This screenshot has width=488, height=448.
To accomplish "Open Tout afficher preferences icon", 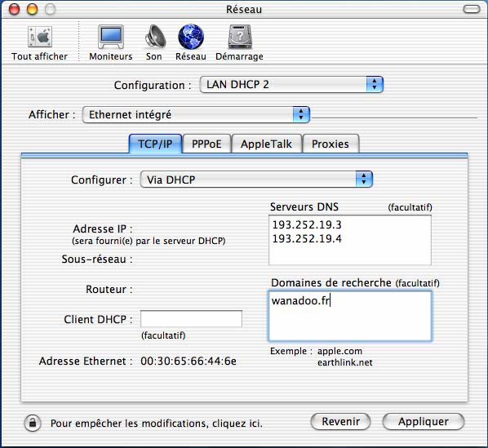I will tap(39, 38).
